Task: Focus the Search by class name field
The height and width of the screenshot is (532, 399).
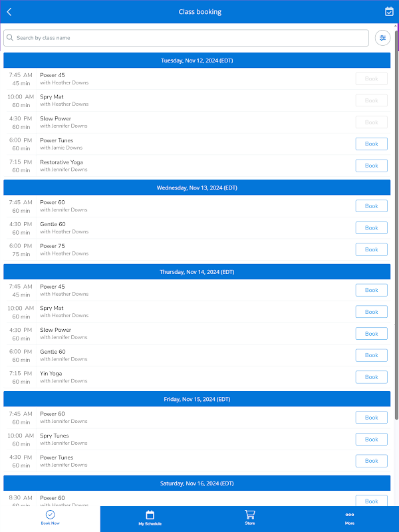Action: tap(186, 38)
